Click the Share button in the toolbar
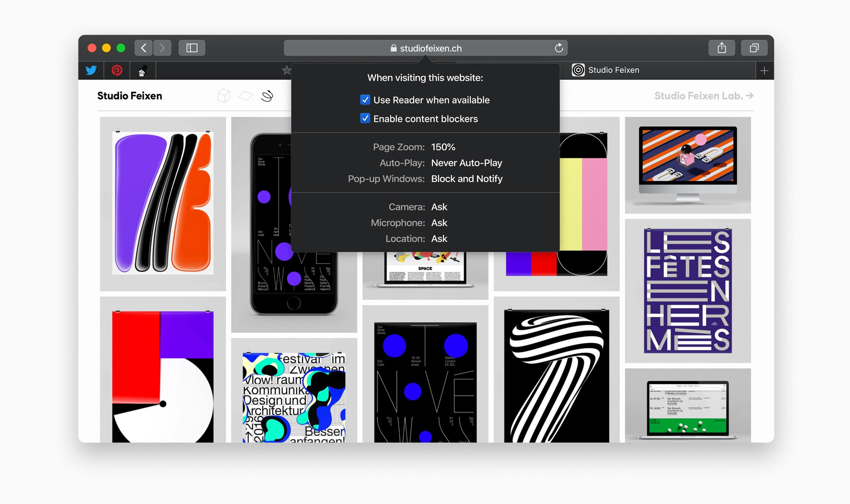The width and height of the screenshot is (850, 504). coord(722,48)
